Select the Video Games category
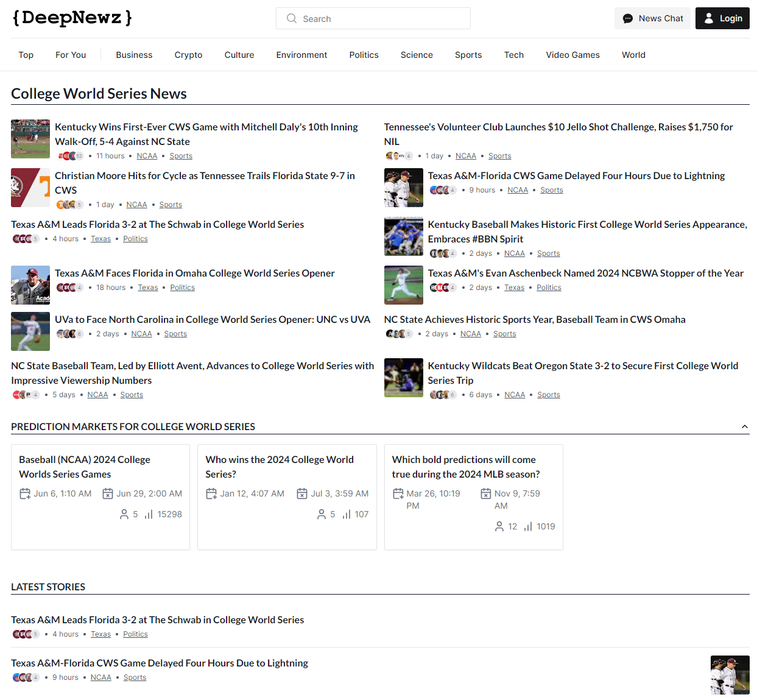The width and height of the screenshot is (757, 700). (x=573, y=55)
